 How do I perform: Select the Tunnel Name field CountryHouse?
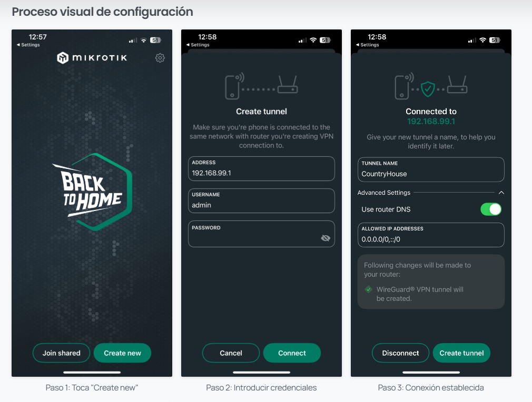(x=431, y=169)
